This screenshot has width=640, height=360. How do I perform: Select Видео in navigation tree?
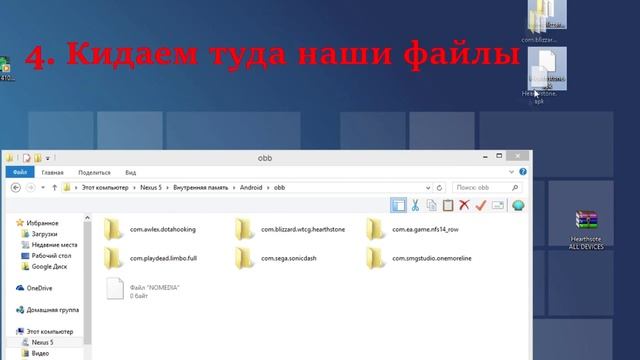(36, 353)
